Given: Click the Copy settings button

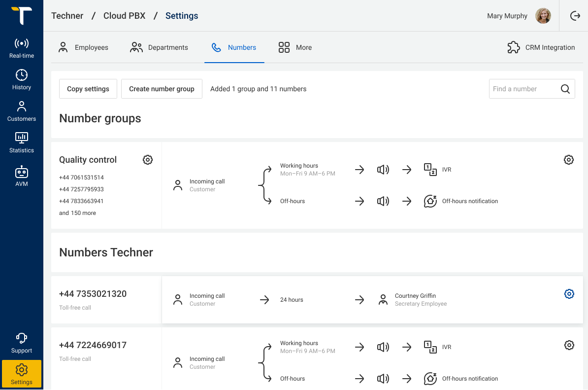Looking at the screenshot, I should click(x=88, y=89).
